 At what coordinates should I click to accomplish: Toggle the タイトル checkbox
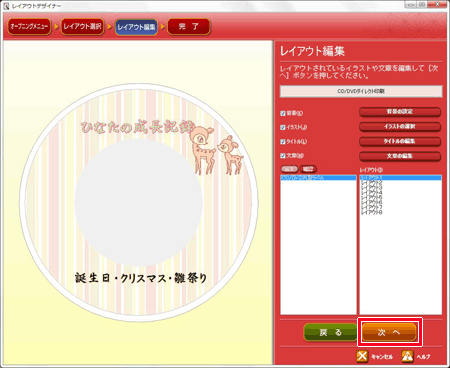(283, 142)
